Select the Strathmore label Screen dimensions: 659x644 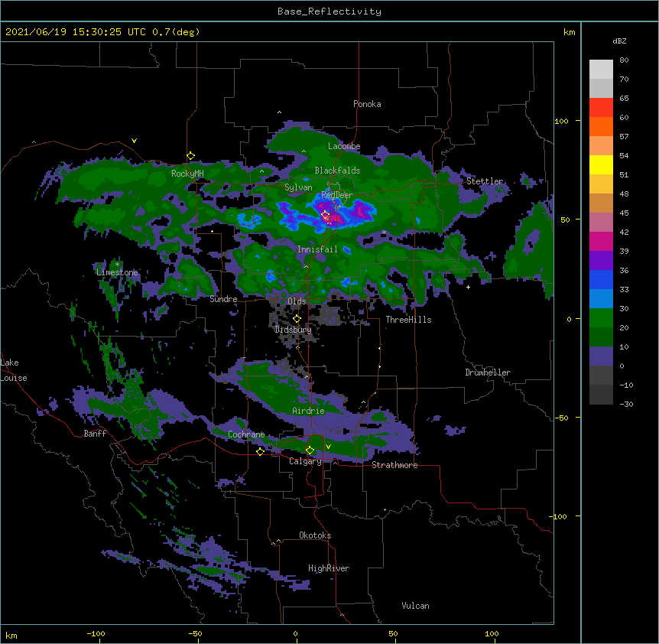[x=394, y=465]
